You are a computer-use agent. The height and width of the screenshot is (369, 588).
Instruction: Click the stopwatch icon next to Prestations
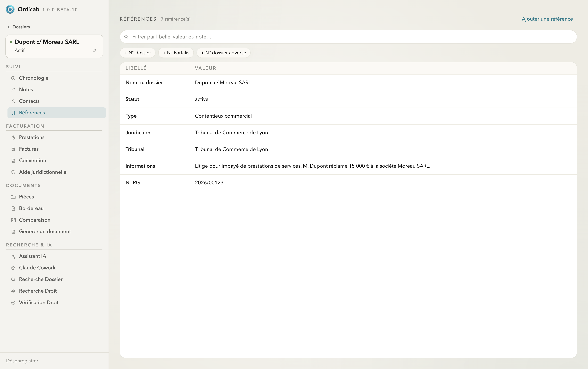13,138
